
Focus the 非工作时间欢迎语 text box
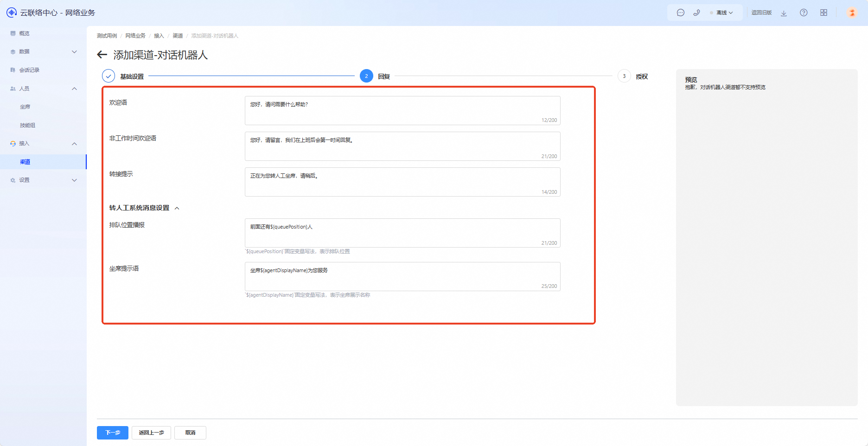[x=402, y=146]
